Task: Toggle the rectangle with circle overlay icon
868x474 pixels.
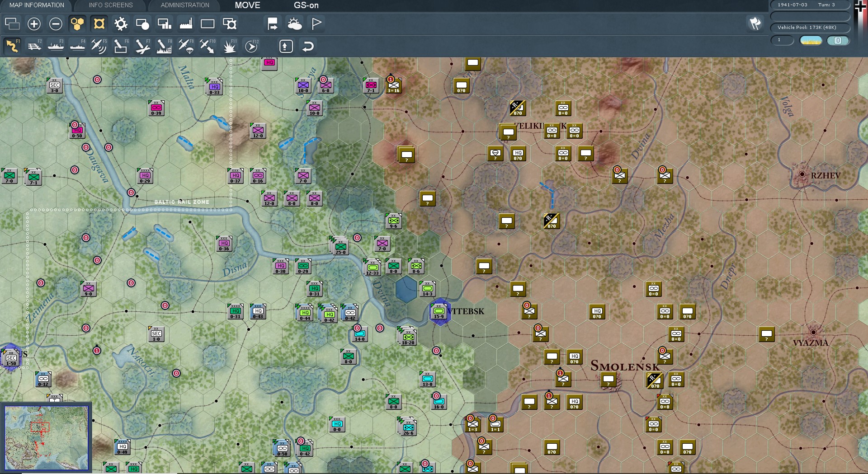Action: (x=142, y=23)
